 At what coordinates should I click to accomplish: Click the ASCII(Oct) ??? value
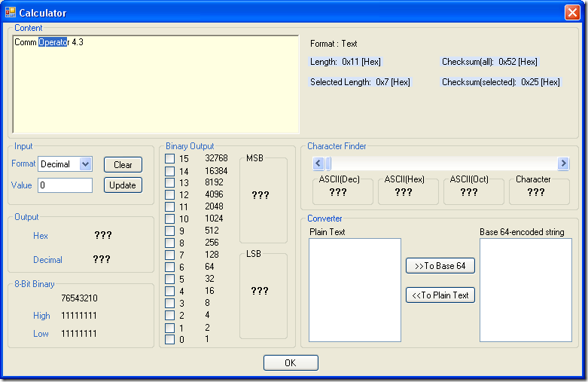pos(469,192)
